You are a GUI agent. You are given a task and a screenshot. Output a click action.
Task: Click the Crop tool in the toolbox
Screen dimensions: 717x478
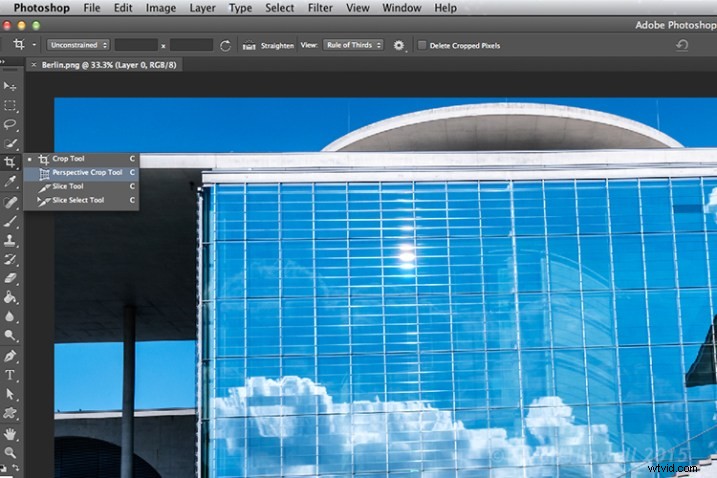(10, 162)
